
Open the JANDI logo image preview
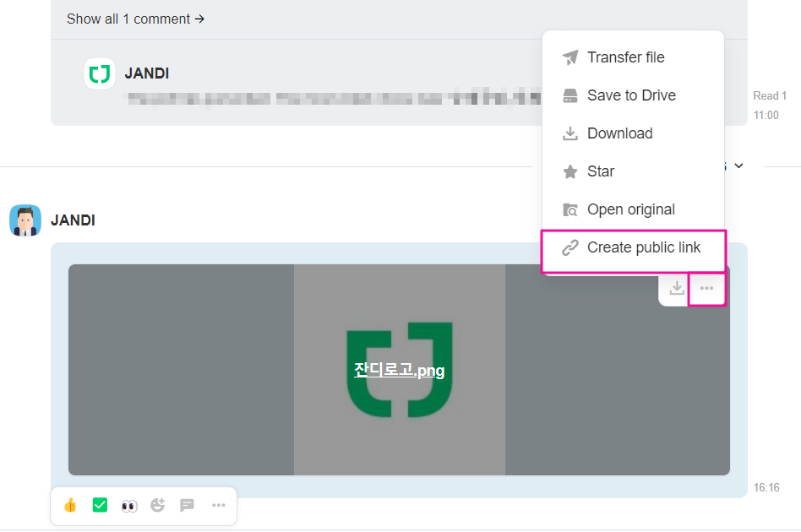[x=399, y=370]
